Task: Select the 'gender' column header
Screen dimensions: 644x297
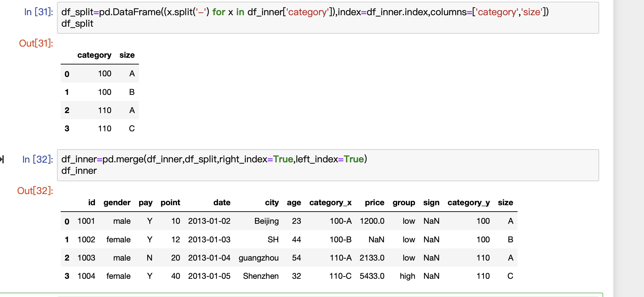Action: [x=117, y=202]
